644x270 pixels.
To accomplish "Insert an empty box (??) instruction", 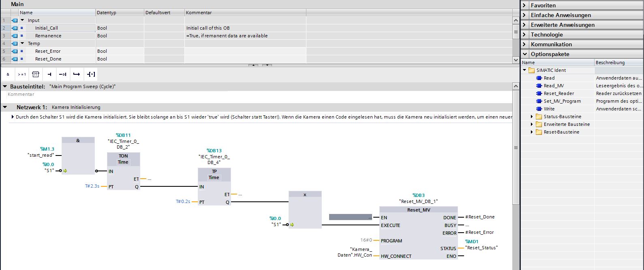I will [36, 74].
